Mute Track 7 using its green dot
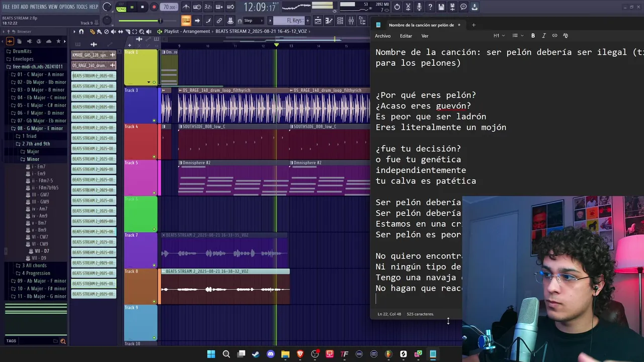This screenshot has width=644, height=362. (x=154, y=265)
